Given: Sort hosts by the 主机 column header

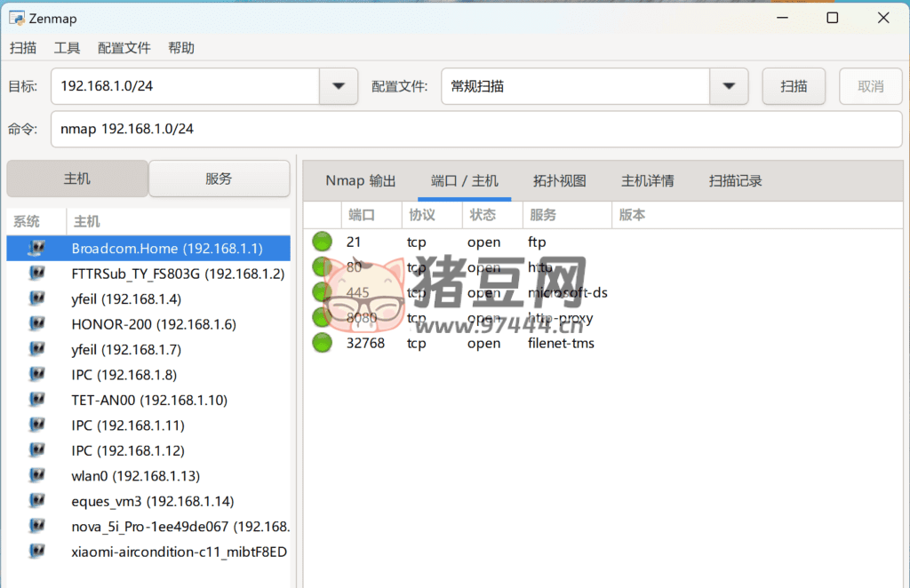Looking at the screenshot, I should click(x=178, y=221).
